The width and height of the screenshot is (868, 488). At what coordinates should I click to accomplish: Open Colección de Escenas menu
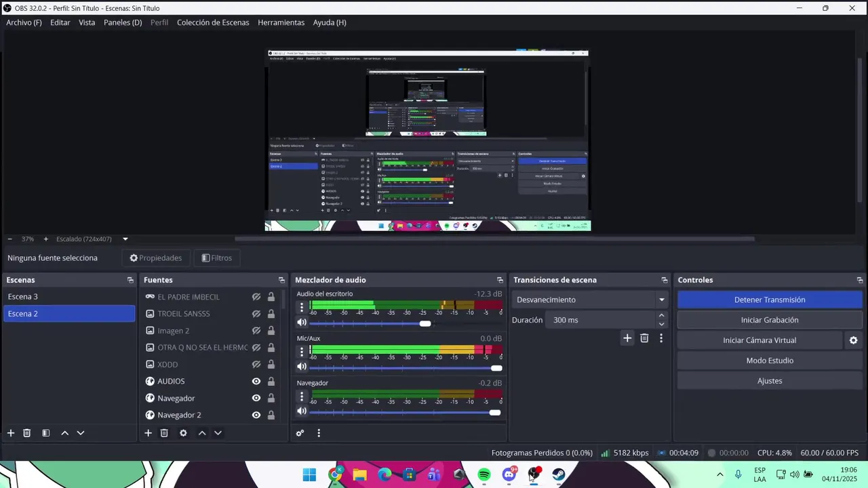[213, 22]
